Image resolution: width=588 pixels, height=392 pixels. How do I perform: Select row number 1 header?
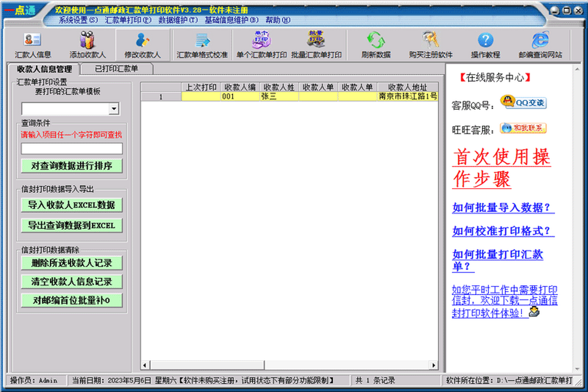161,97
